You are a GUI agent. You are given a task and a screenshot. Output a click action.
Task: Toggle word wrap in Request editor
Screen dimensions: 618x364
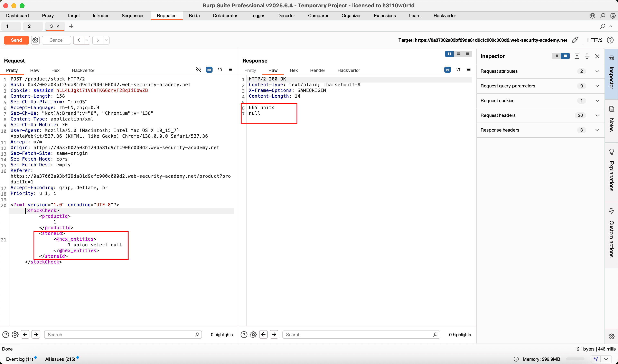pos(209,70)
